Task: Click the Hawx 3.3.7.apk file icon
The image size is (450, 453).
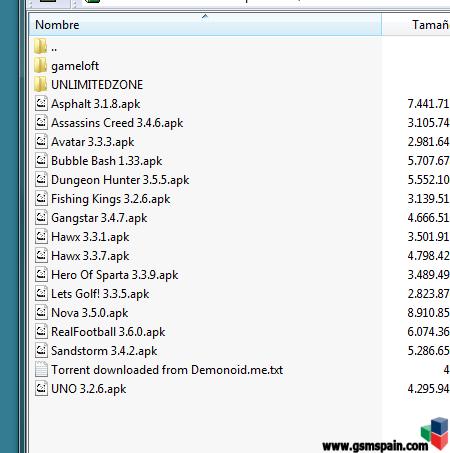Action: click(x=41, y=255)
